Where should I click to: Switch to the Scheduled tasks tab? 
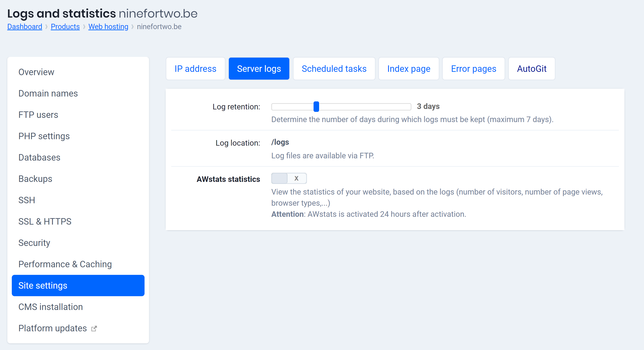[x=334, y=69]
